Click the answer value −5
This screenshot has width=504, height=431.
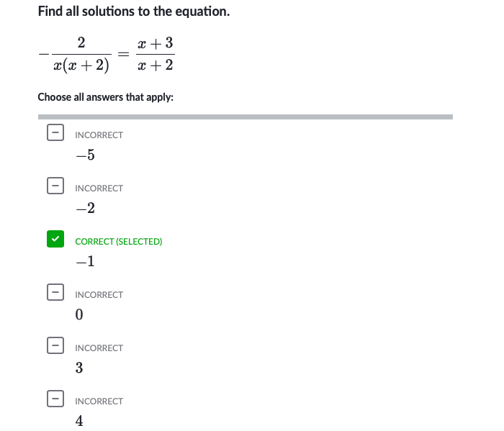[x=85, y=155]
